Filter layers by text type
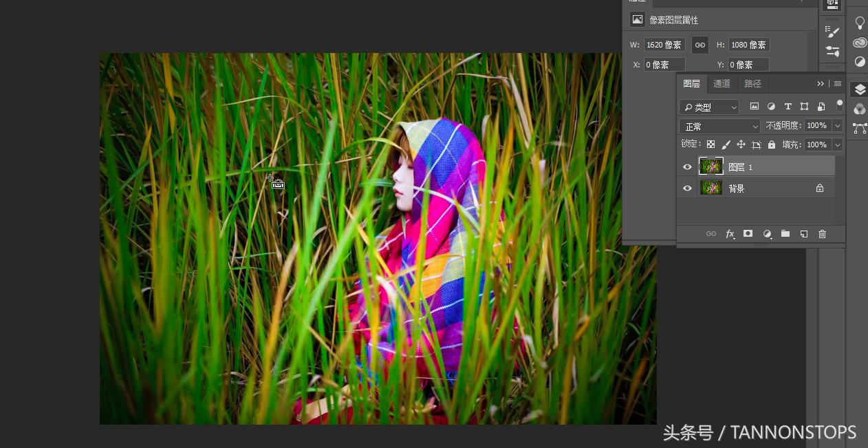868x448 pixels. (x=788, y=107)
